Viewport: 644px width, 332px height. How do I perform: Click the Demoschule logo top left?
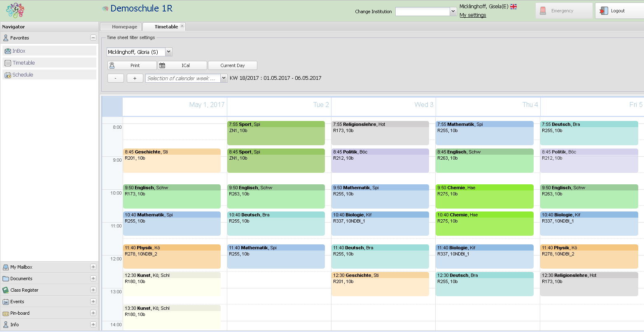pos(15,11)
